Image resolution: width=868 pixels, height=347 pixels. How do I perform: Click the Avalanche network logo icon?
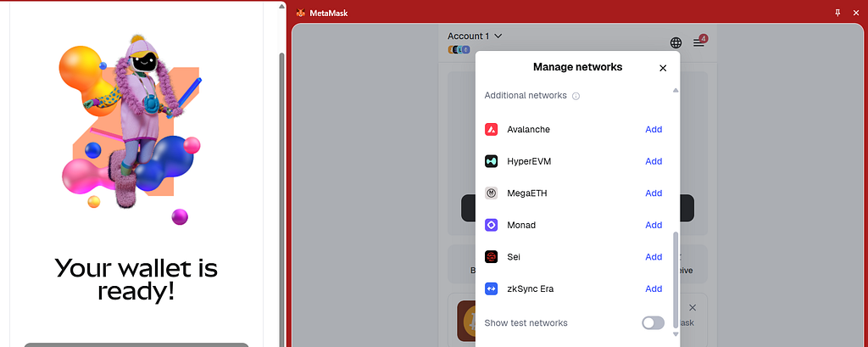coord(492,129)
